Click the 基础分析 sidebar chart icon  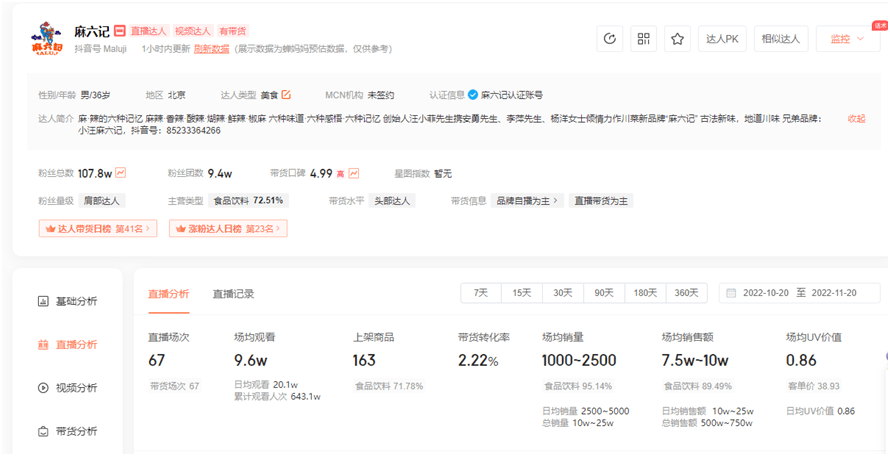click(x=43, y=302)
